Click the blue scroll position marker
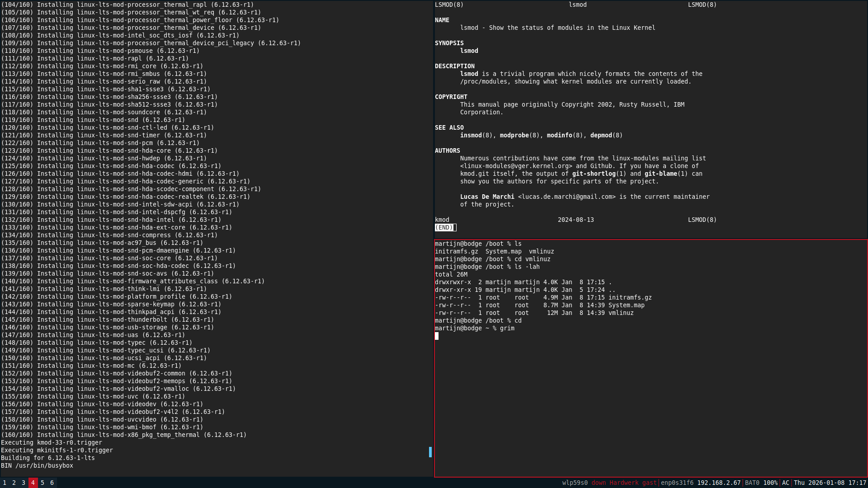Viewport: 868px width, 488px height. [430, 452]
